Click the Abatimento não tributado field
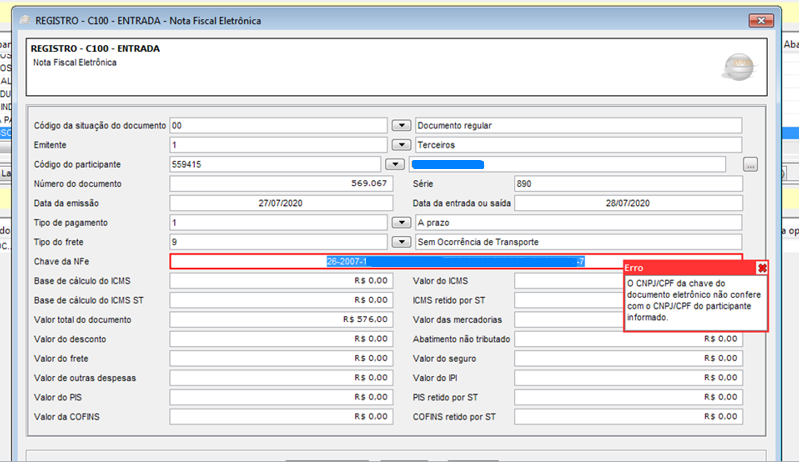This screenshot has width=799, height=467. click(628, 339)
